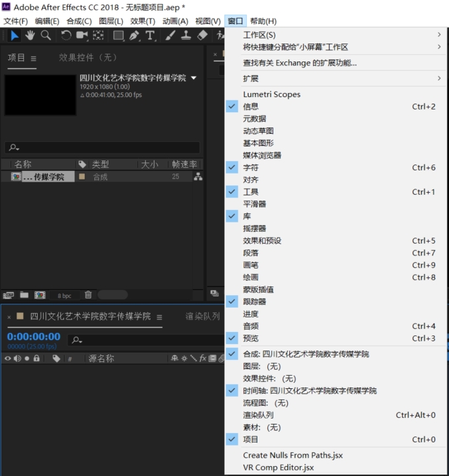Screen dimensions: 449x476
Task: Uncheck 信息 panel in Window menu
Action: click(336, 106)
